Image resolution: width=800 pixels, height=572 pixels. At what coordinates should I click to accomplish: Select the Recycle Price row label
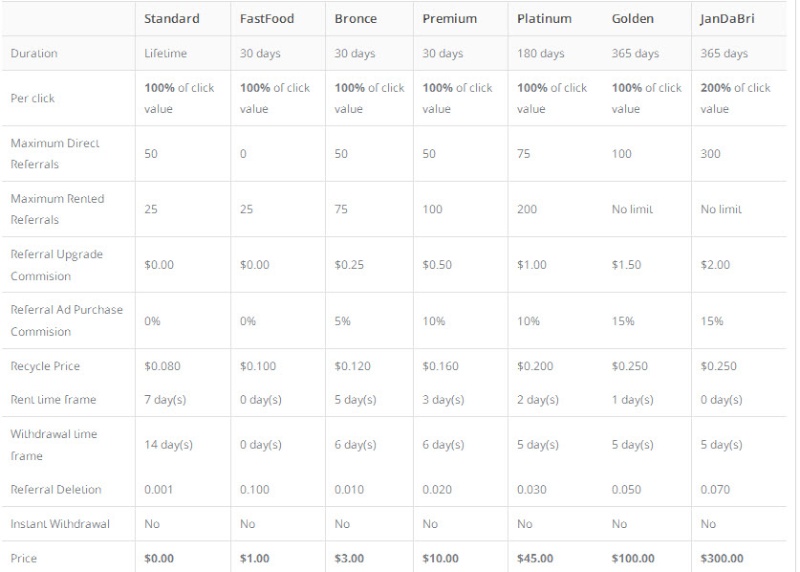click(45, 366)
